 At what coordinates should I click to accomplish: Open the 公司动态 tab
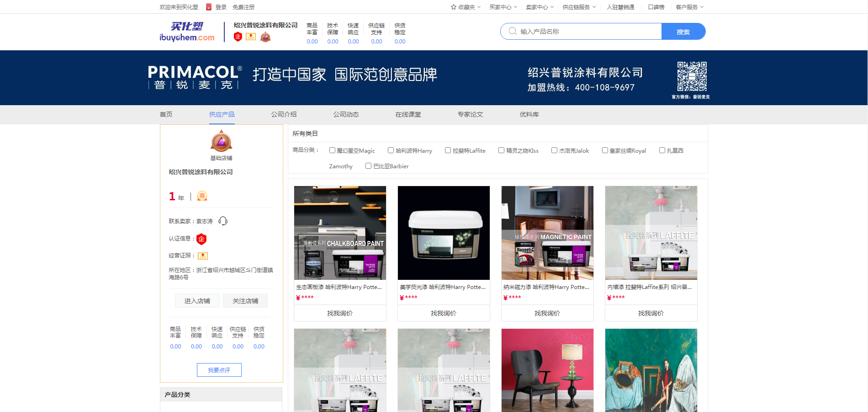[346, 114]
